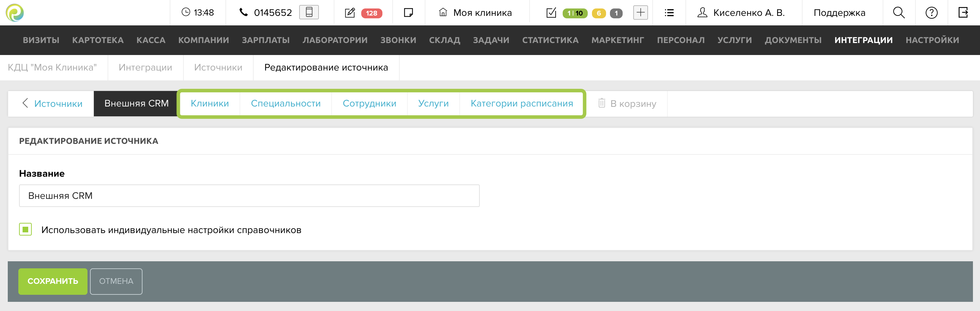Click the back chevron next to Источники
This screenshot has height=311, width=980.
point(25,103)
